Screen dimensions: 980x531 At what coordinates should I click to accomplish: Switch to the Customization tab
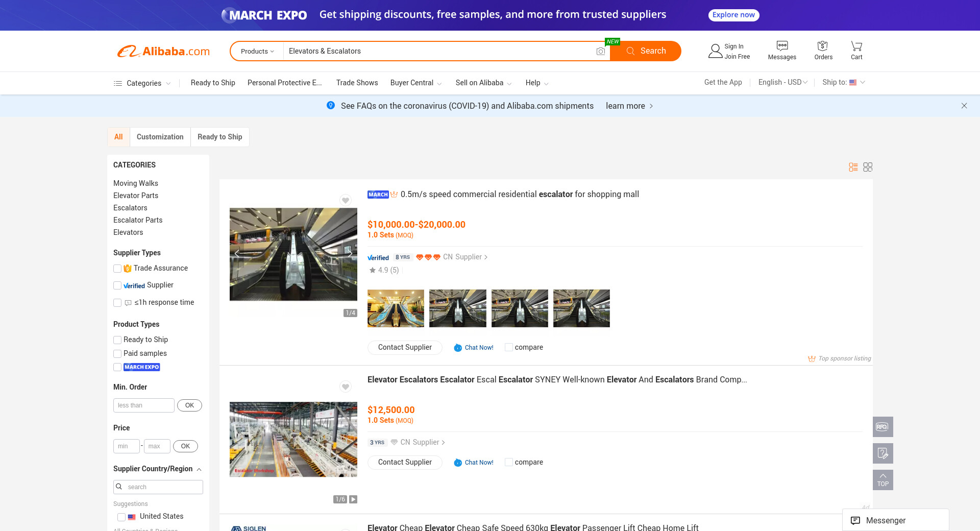click(160, 137)
